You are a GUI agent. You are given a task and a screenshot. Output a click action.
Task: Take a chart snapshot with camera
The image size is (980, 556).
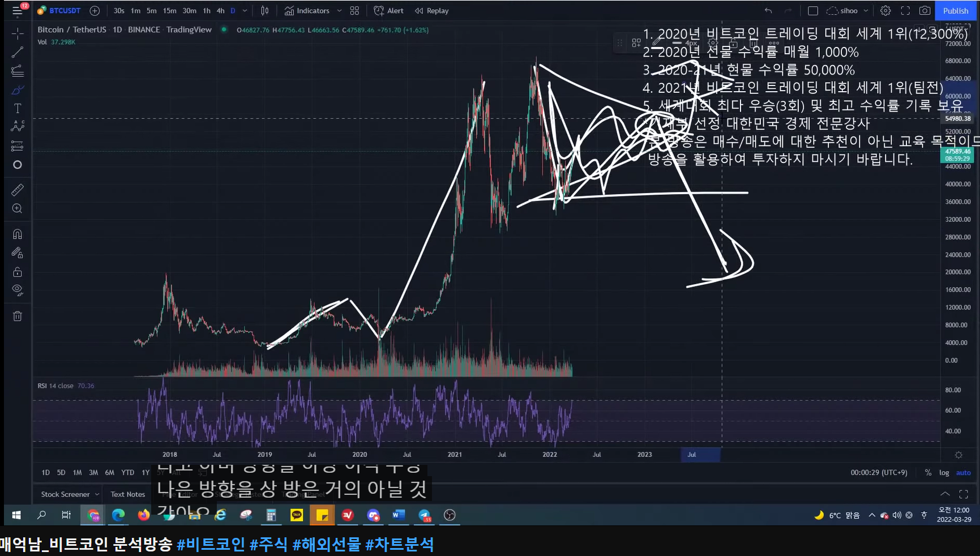(x=925, y=11)
